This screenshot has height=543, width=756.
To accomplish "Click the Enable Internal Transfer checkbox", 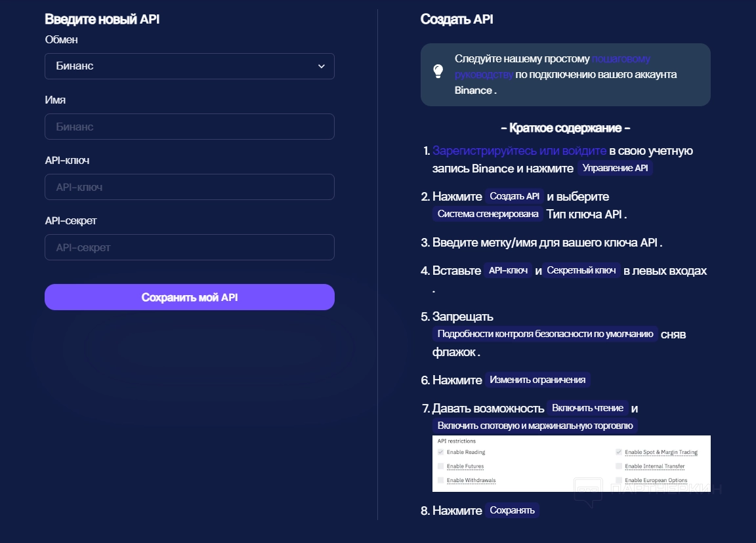I will pos(619,466).
